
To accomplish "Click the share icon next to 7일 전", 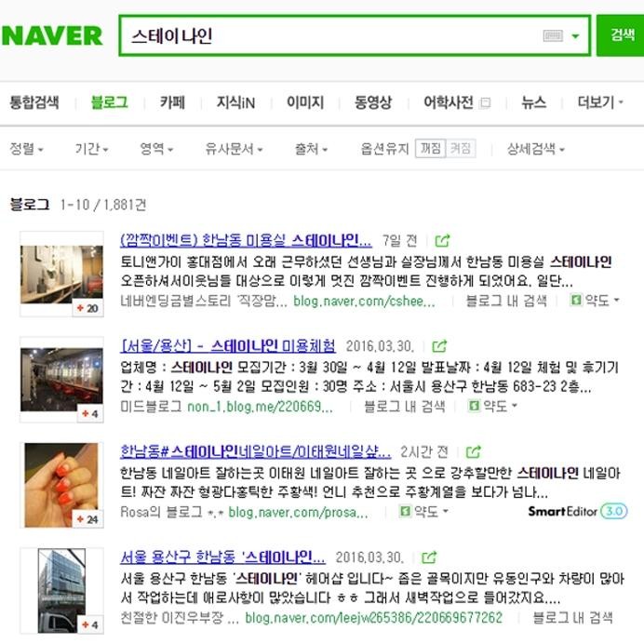I will coord(442,240).
